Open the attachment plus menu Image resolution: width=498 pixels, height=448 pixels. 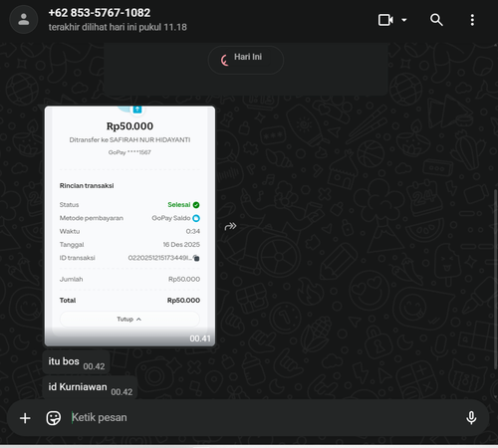tap(25, 418)
